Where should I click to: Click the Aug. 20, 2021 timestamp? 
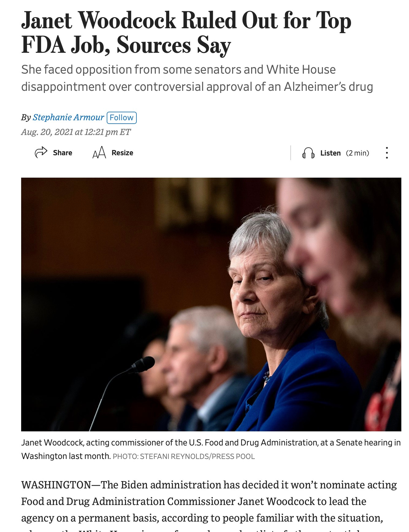point(76,132)
